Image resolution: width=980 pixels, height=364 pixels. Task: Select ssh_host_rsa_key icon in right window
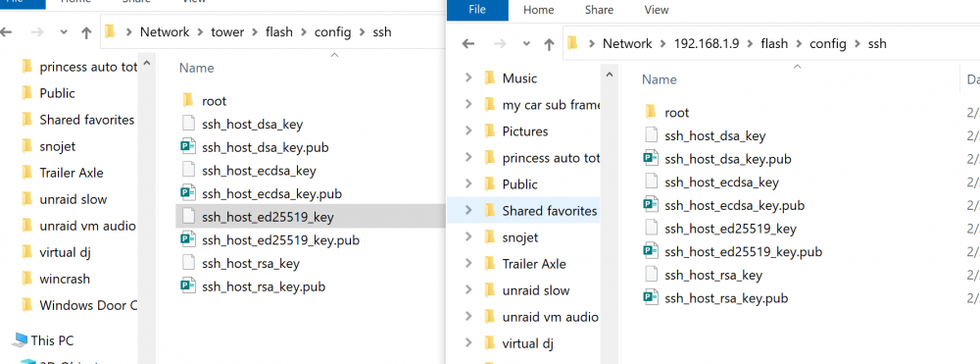tap(652, 275)
